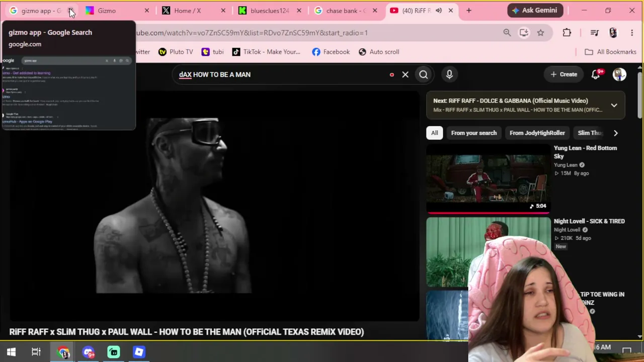644x362 pixels.
Task: Click the 'HOW TO BE THE MAN' video title
Action: click(x=186, y=332)
